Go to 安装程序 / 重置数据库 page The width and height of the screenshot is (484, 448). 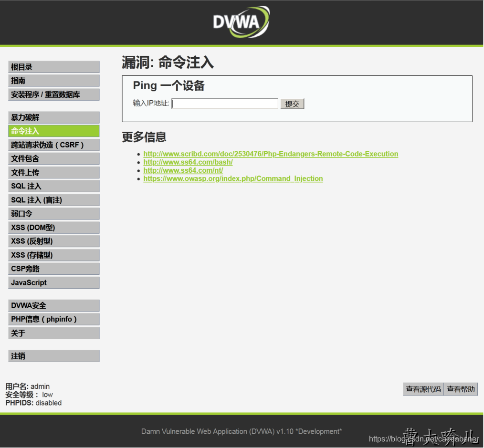pyautogui.click(x=54, y=94)
